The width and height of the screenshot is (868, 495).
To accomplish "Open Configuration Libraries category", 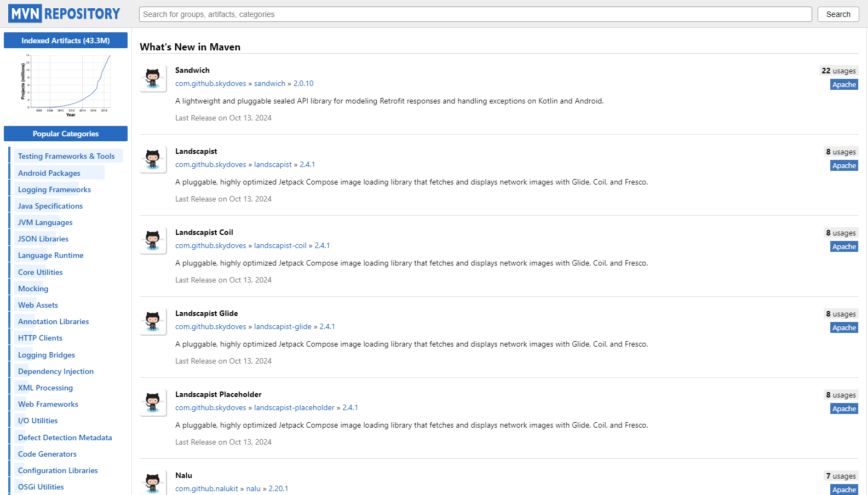I will [x=58, y=470].
